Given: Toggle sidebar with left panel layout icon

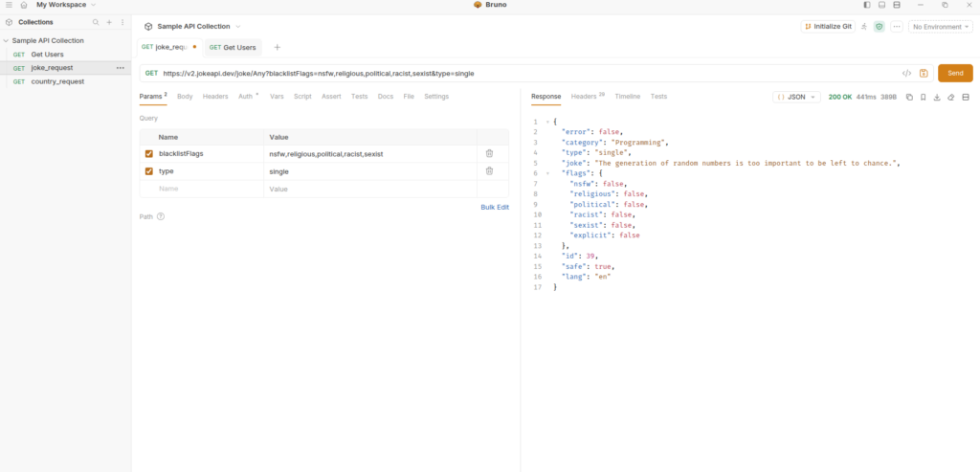Looking at the screenshot, I should pyautogui.click(x=867, y=5).
